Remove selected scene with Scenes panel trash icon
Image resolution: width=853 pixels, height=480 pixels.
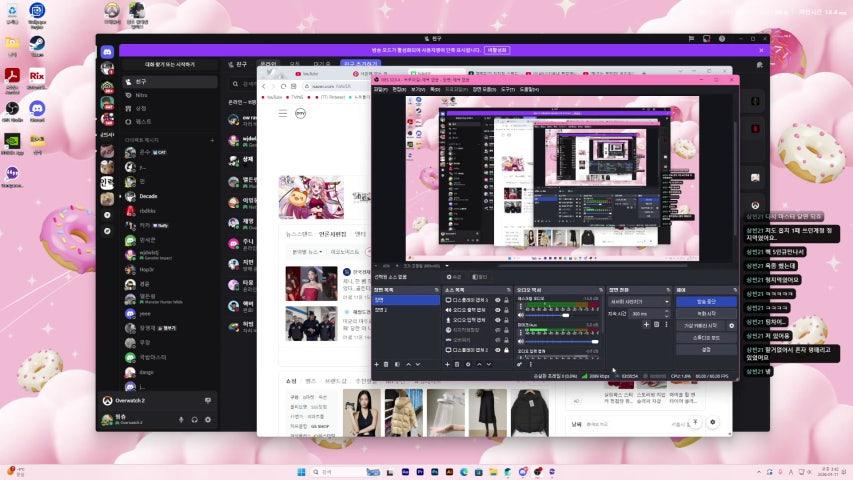click(386, 364)
